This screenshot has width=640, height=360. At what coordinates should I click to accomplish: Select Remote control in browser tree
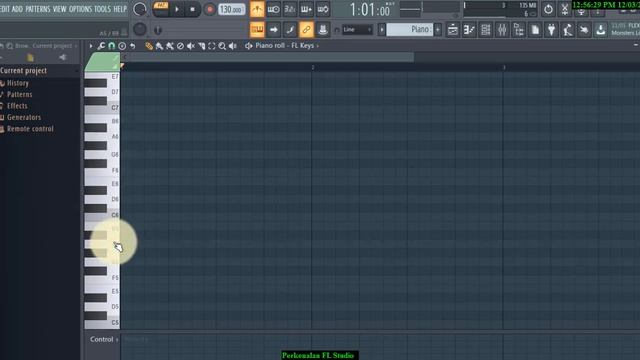30,129
